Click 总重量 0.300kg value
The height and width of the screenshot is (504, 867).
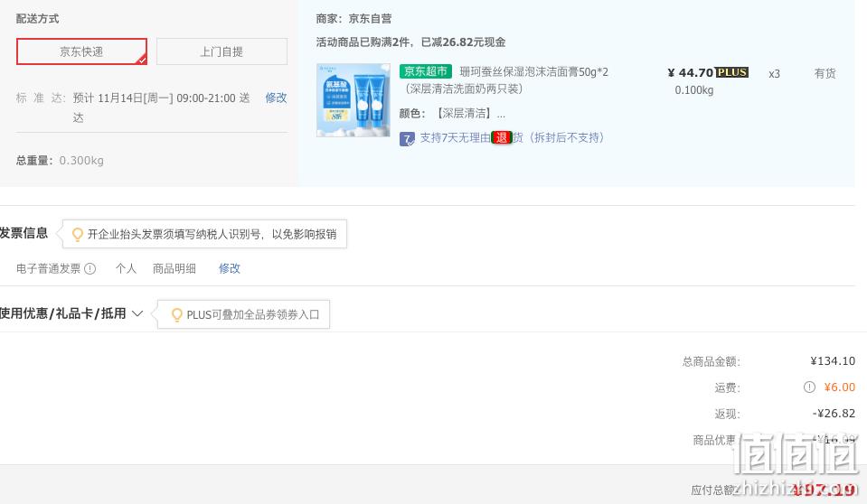81,161
